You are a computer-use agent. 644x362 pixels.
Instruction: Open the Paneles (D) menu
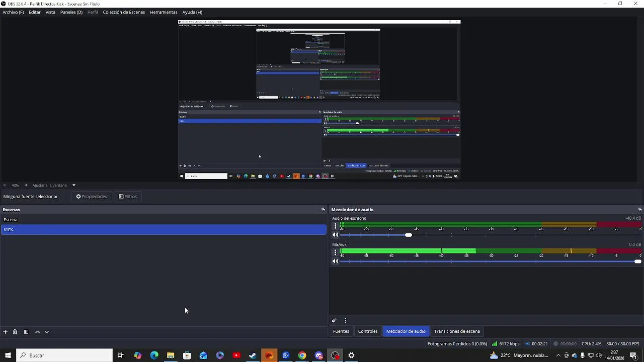tap(71, 12)
